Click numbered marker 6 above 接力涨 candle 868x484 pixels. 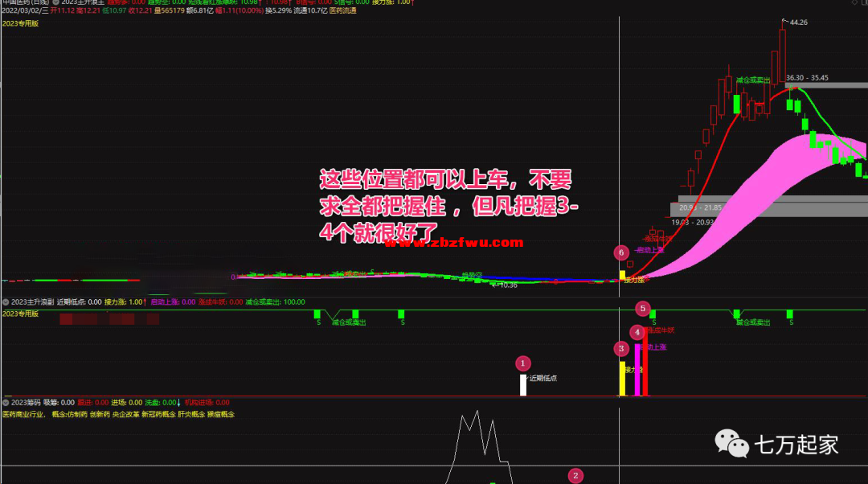[620, 252]
